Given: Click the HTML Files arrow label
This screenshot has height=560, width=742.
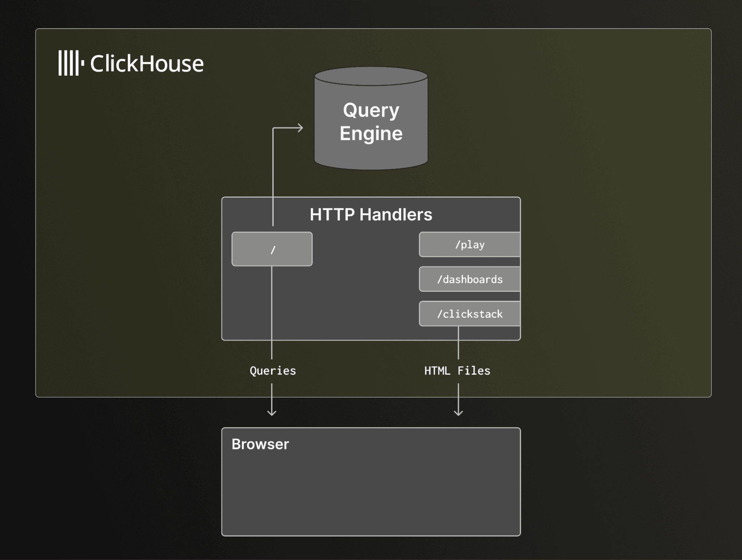Looking at the screenshot, I should click(457, 371).
